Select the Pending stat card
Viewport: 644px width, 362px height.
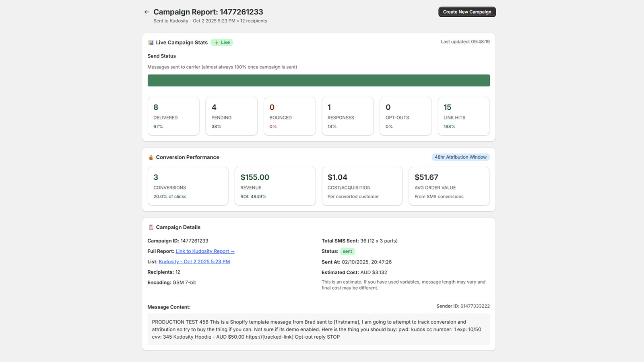[231, 116]
